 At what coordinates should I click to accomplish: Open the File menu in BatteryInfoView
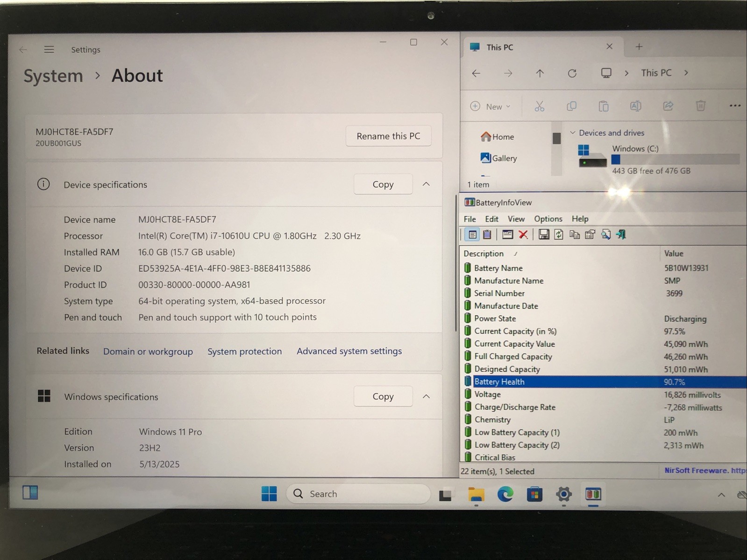pyautogui.click(x=470, y=219)
